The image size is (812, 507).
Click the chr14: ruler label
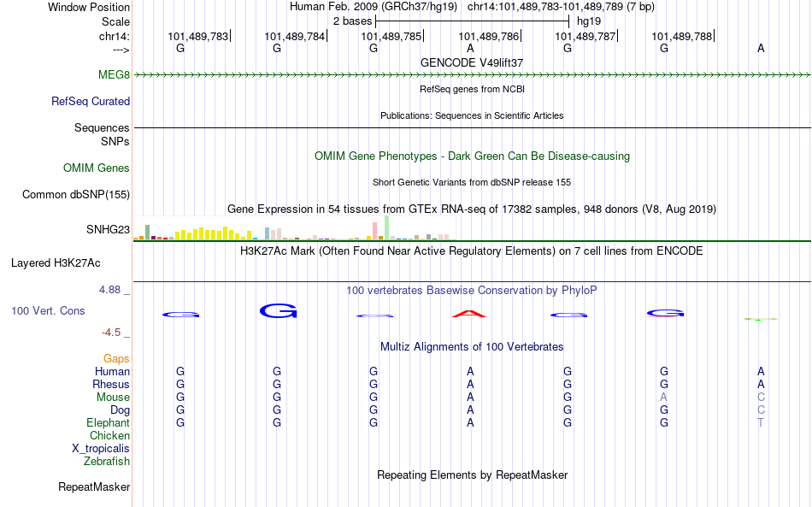[x=115, y=37]
